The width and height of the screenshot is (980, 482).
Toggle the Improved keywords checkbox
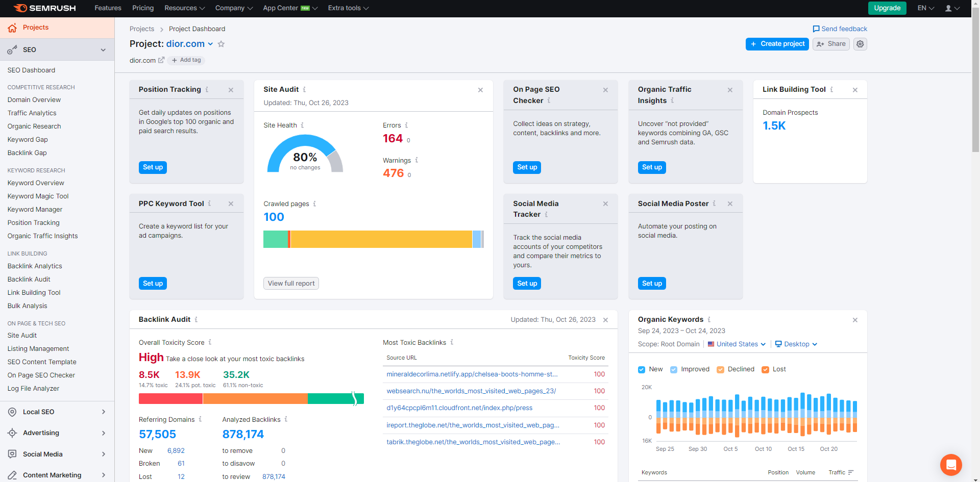point(674,370)
